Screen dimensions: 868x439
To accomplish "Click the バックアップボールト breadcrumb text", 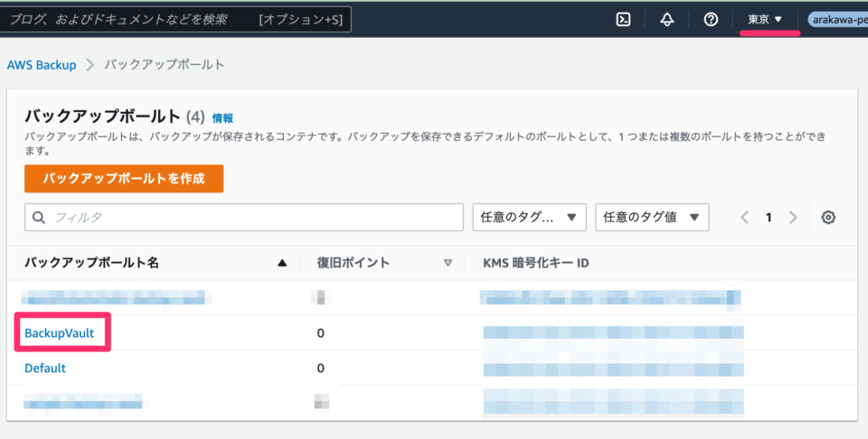I will (x=165, y=65).
